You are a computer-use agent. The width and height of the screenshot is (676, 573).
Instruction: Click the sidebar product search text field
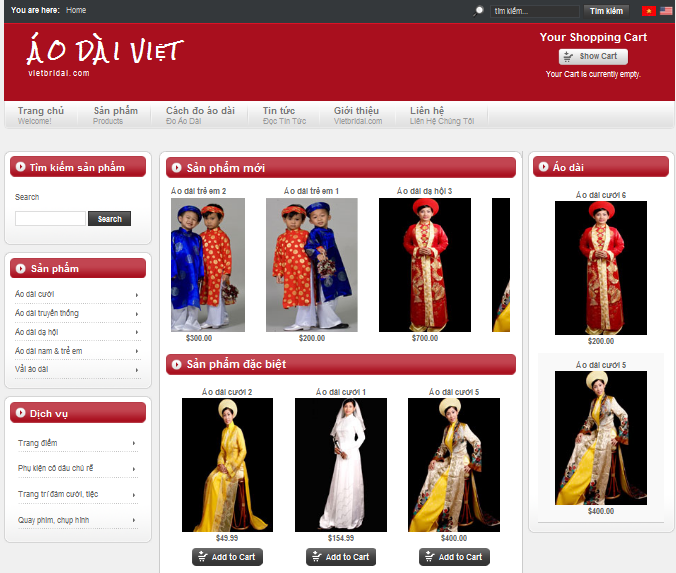point(50,219)
